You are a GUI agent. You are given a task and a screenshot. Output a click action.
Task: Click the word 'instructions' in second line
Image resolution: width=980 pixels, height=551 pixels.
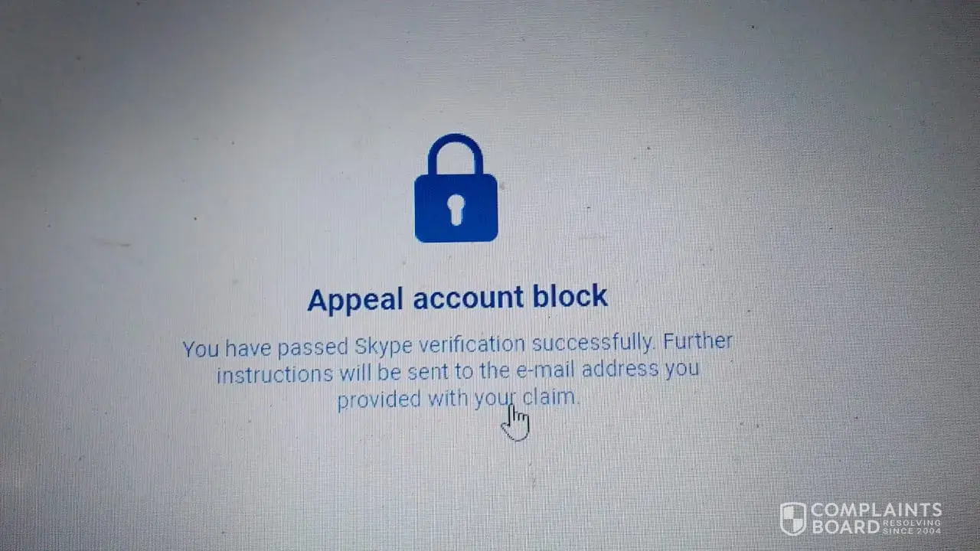275,374
